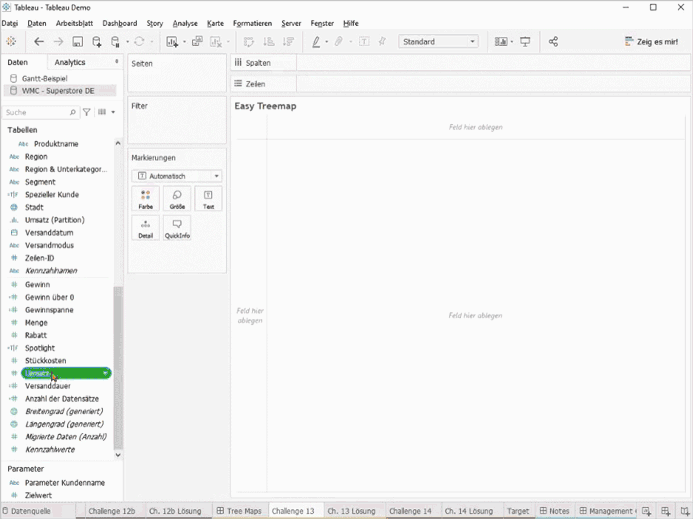The width and height of the screenshot is (693, 519).
Task: Clear the sheet toolbar icon
Action: pos(216,42)
